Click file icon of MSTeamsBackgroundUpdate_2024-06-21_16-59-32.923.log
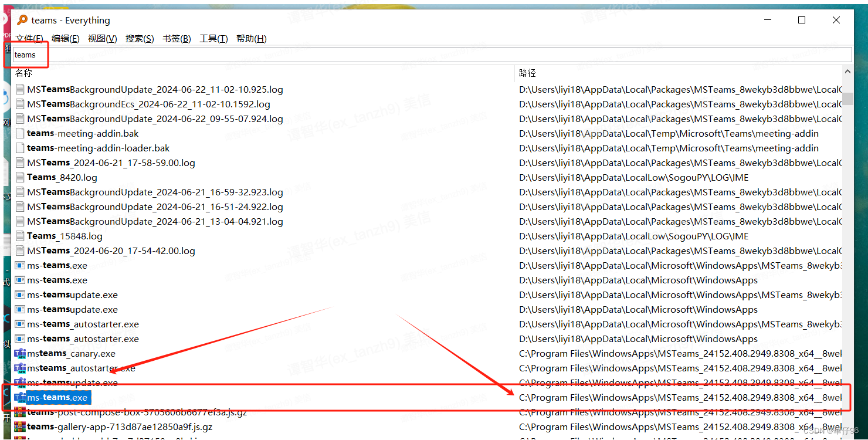The image size is (868, 440). coord(20,192)
